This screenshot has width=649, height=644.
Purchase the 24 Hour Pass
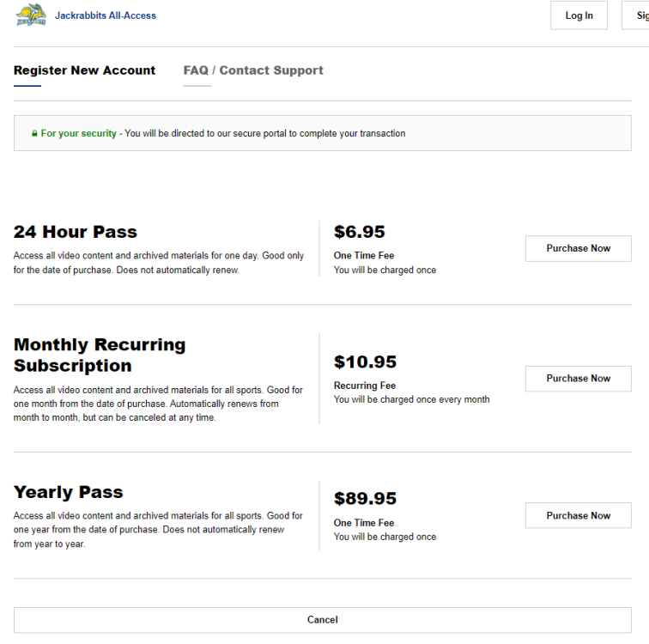[x=579, y=248]
